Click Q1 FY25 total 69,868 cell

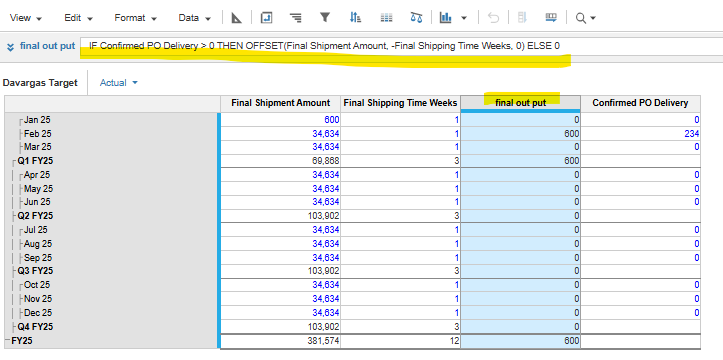point(280,161)
